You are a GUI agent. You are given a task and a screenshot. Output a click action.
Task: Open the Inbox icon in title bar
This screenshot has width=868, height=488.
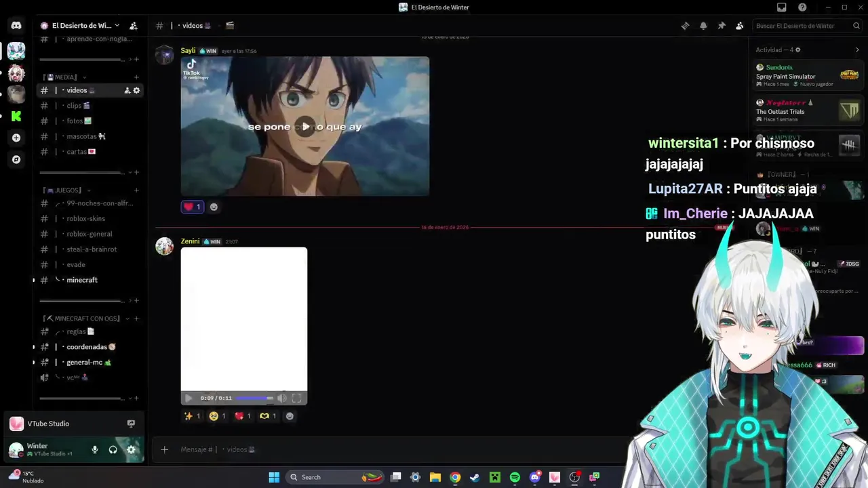click(782, 7)
